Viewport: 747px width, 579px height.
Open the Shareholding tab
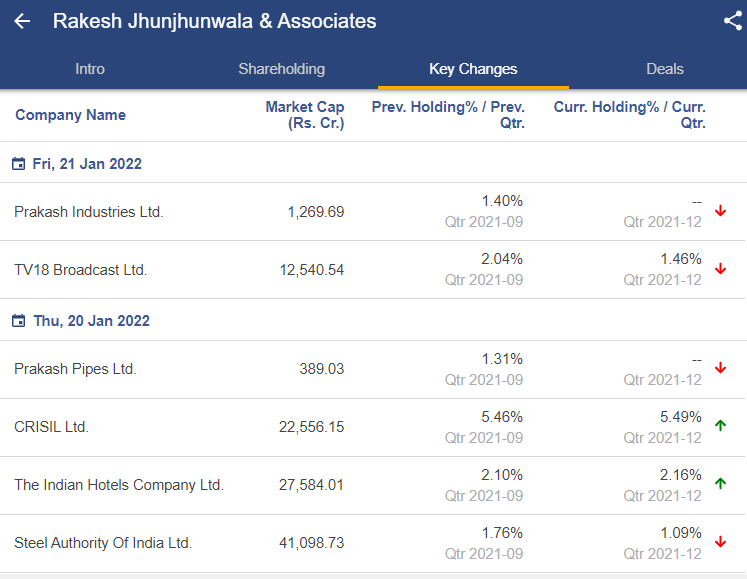(x=282, y=69)
